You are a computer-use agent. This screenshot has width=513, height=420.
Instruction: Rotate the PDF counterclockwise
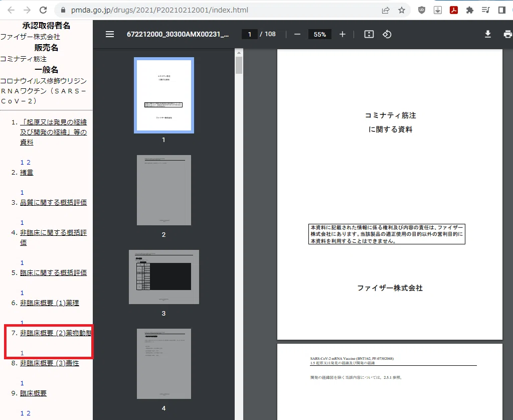tap(387, 34)
